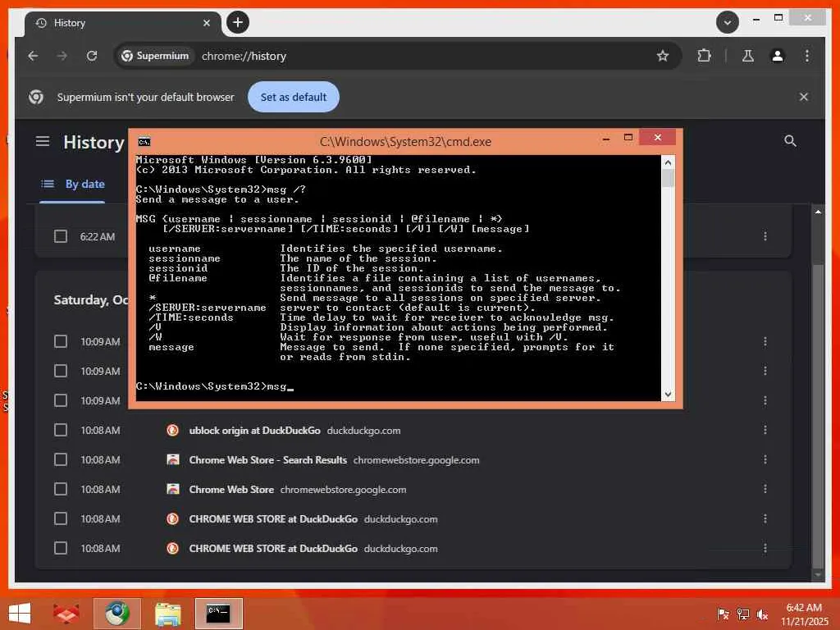Open more actions for ublock origin entry
This screenshot has width=840, height=630.
pyautogui.click(x=765, y=430)
